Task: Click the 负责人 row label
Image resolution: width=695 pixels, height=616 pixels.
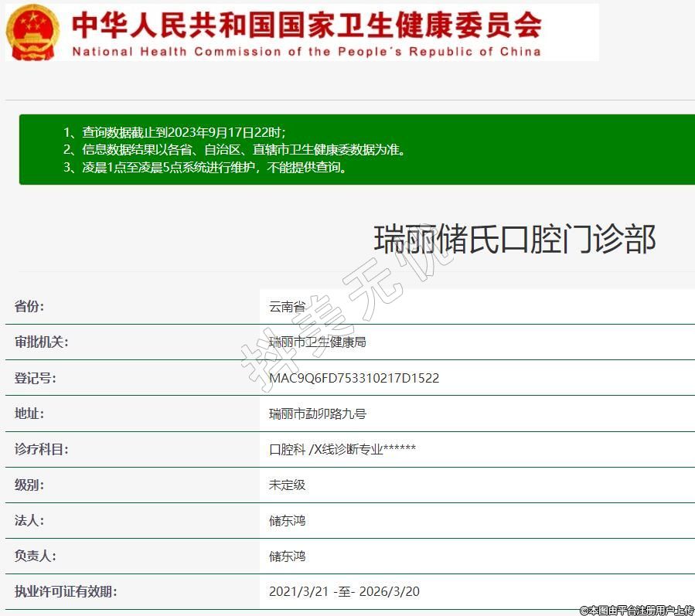Action: pos(36,556)
